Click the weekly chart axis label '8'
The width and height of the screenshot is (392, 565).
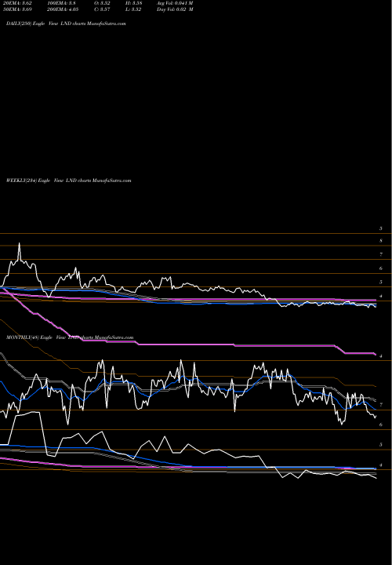[x=381, y=241]
